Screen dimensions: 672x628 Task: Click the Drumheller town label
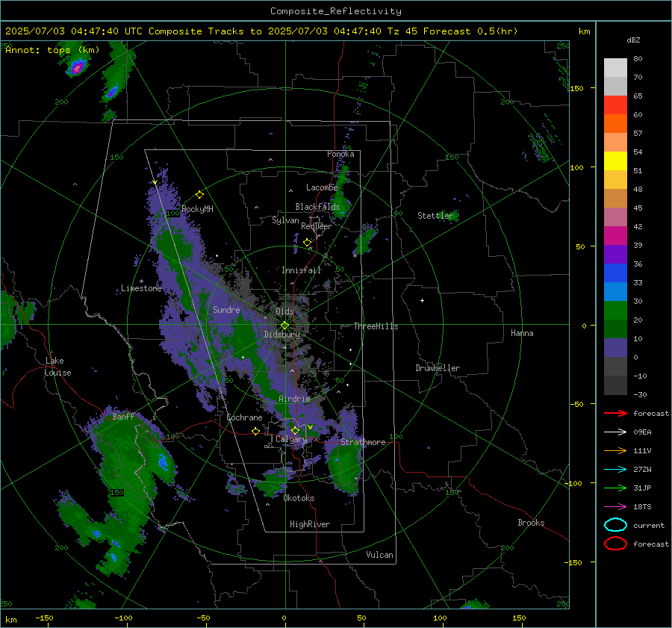click(x=438, y=368)
